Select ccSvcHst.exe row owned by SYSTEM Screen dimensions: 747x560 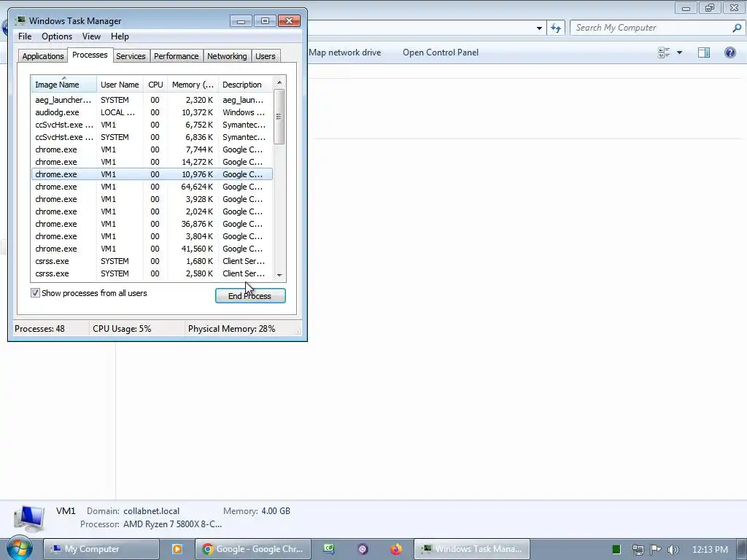click(152, 137)
